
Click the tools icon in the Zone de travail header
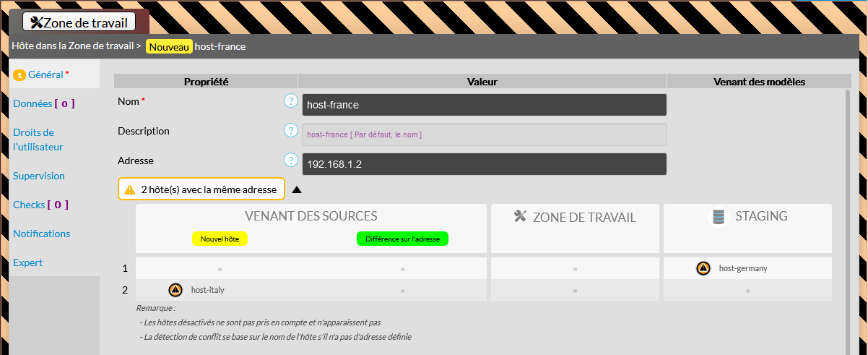[x=520, y=216]
